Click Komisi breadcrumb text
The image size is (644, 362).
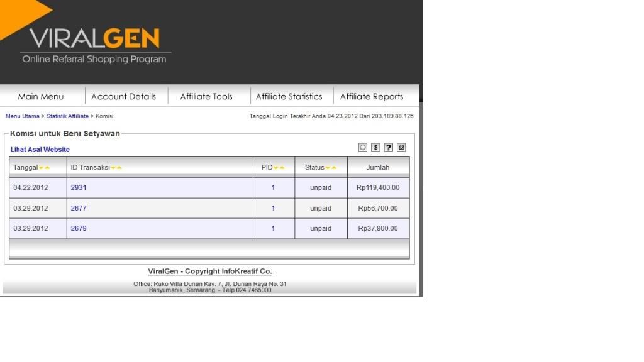pyautogui.click(x=104, y=116)
